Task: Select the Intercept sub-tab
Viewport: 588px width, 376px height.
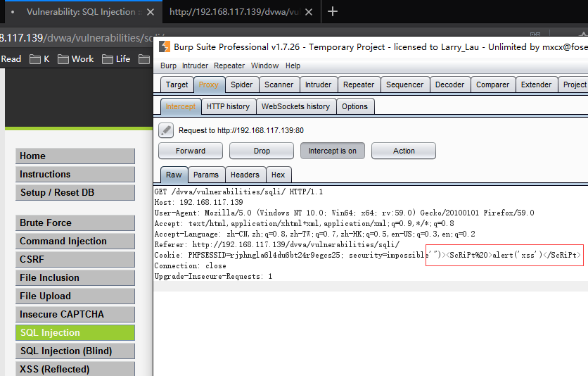Action: 180,106
